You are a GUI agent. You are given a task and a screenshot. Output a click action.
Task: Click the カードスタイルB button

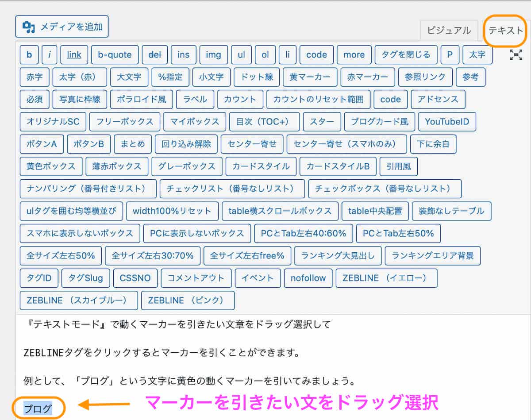(338, 166)
